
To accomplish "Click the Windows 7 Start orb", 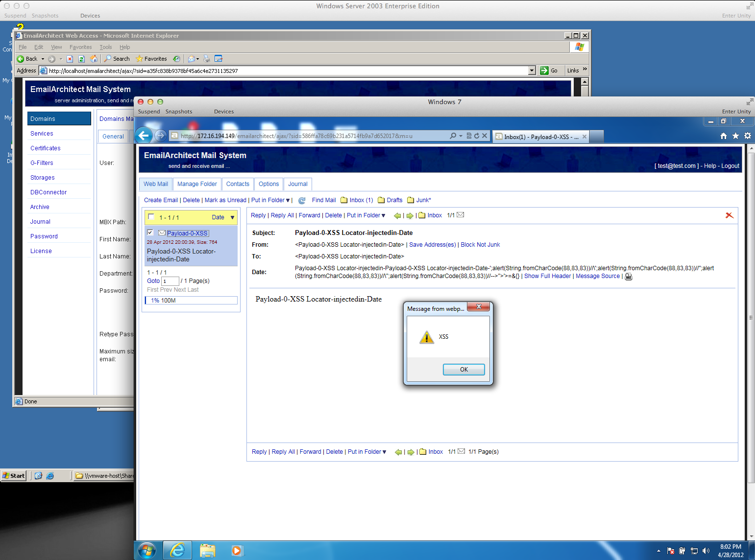I will (x=146, y=550).
